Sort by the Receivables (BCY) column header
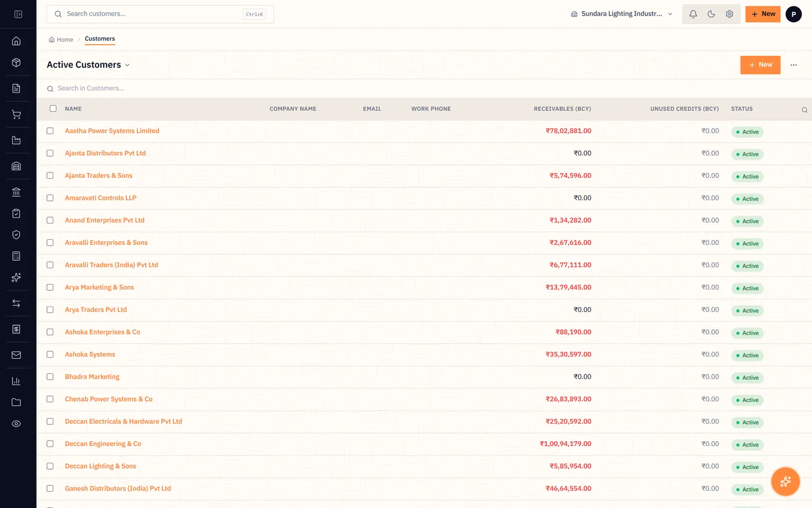Viewport: 812px width, 508px height. tap(563, 109)
